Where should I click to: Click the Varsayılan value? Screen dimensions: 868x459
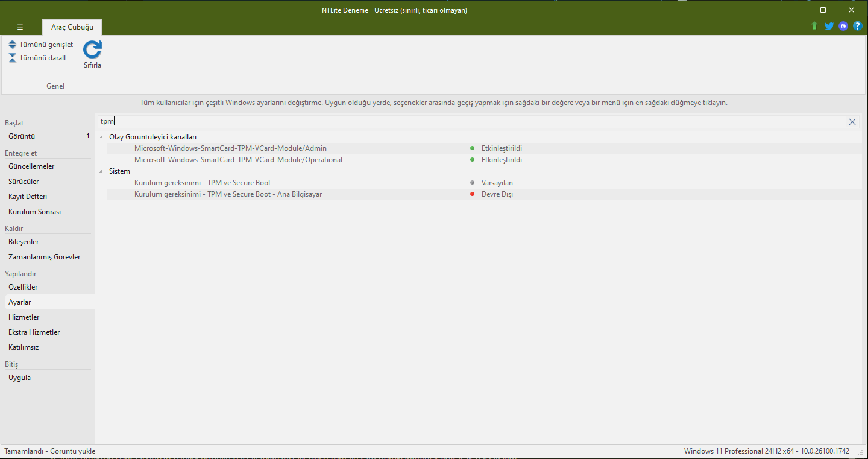497,183
